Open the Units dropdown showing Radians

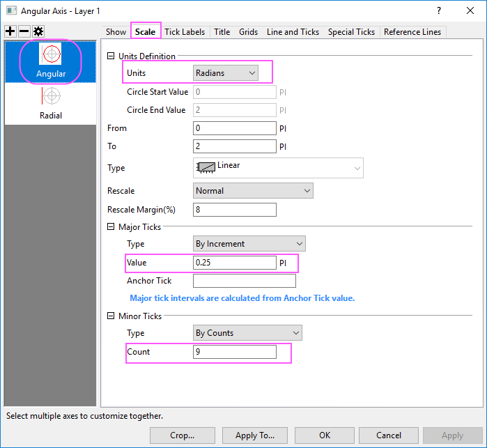[x=226, y=72]
